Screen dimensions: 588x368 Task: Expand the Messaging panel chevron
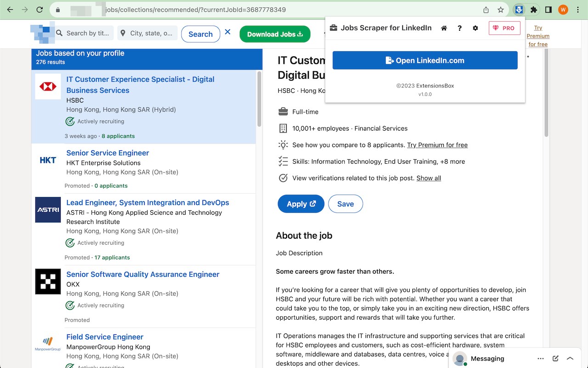pos(570,358)
